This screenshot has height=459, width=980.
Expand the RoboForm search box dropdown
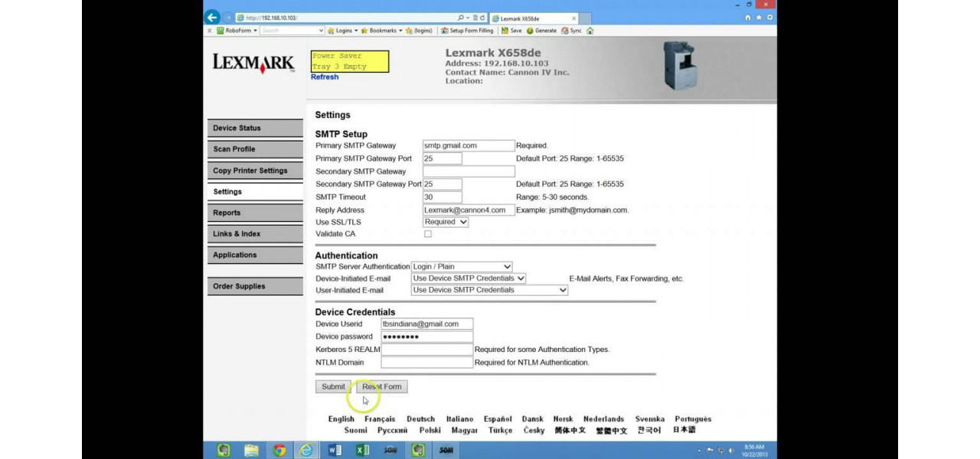point(321,31)
